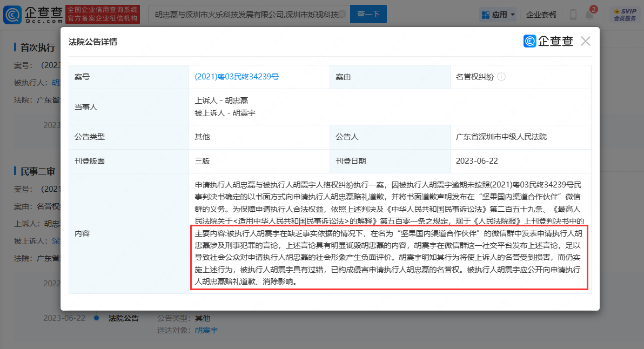This screenshot has width=644, height=349.
Task: Click the mobile phone icon in the header
Action: [x=573, y=15]
